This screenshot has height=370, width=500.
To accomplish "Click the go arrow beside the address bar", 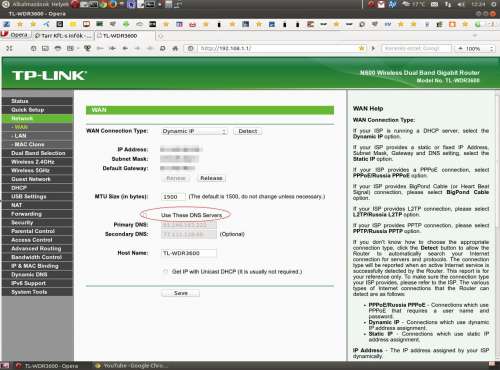I will [x=373, y=48].
